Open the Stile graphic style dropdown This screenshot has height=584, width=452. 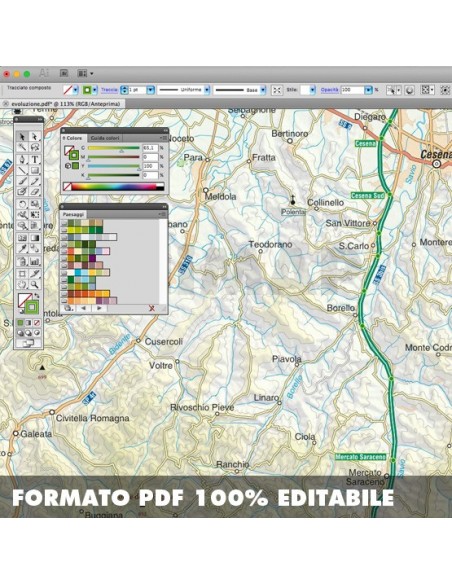[x=312, y=90]
